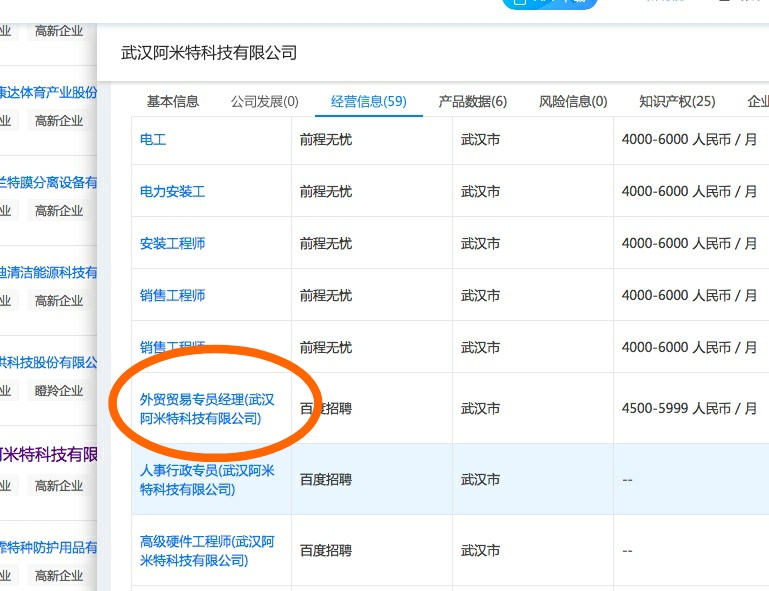The height and width of the screenshot is (591, 769).
Task: Click 高新企业 tag below 米特科技有限
Action: point(59,486)
